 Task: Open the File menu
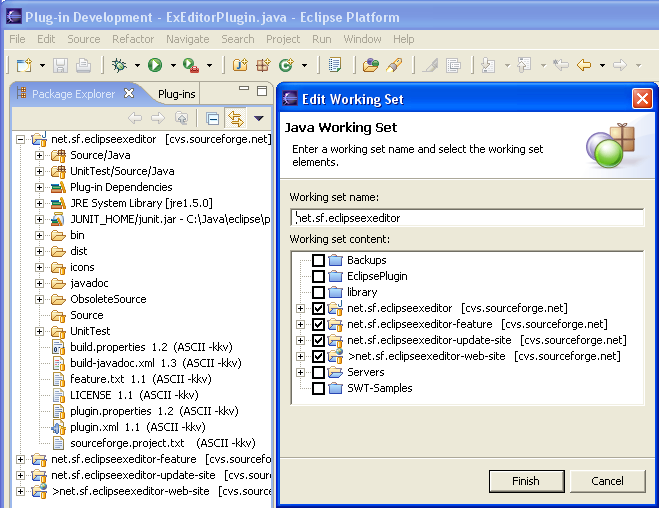click(17, 39)
